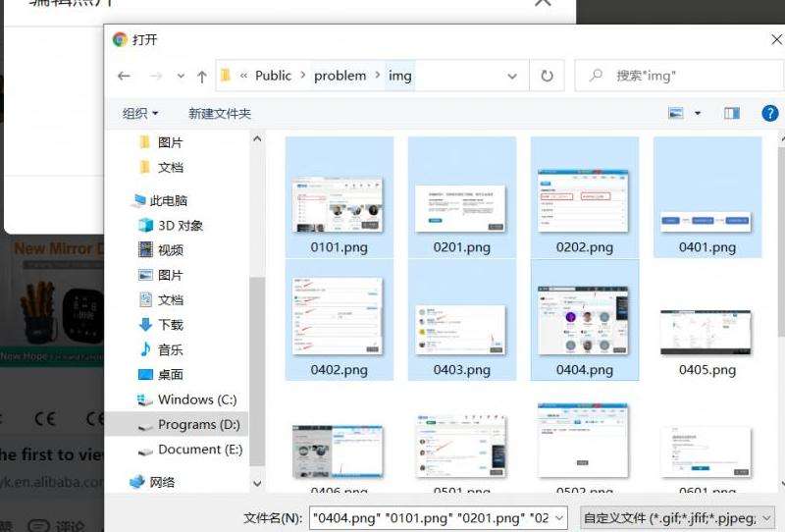Screen dimensions: 785x532
Task: Click the 文件名 input field
Action: (437, 517)
